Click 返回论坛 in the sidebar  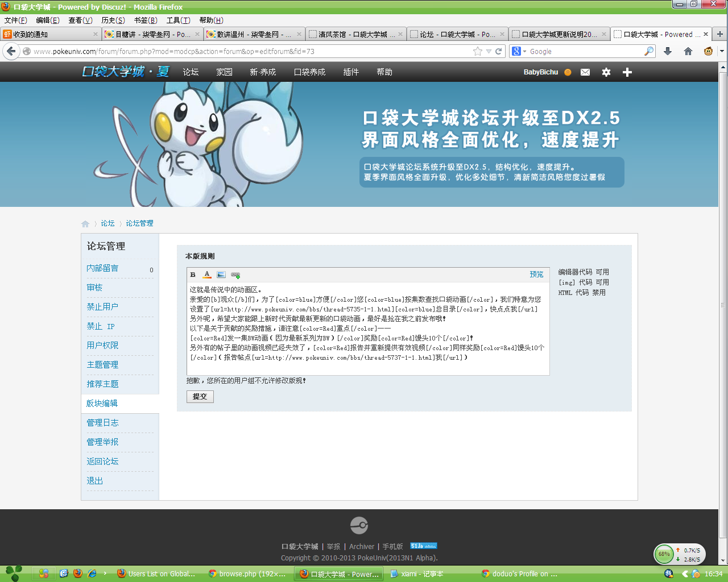pos(102,462)
